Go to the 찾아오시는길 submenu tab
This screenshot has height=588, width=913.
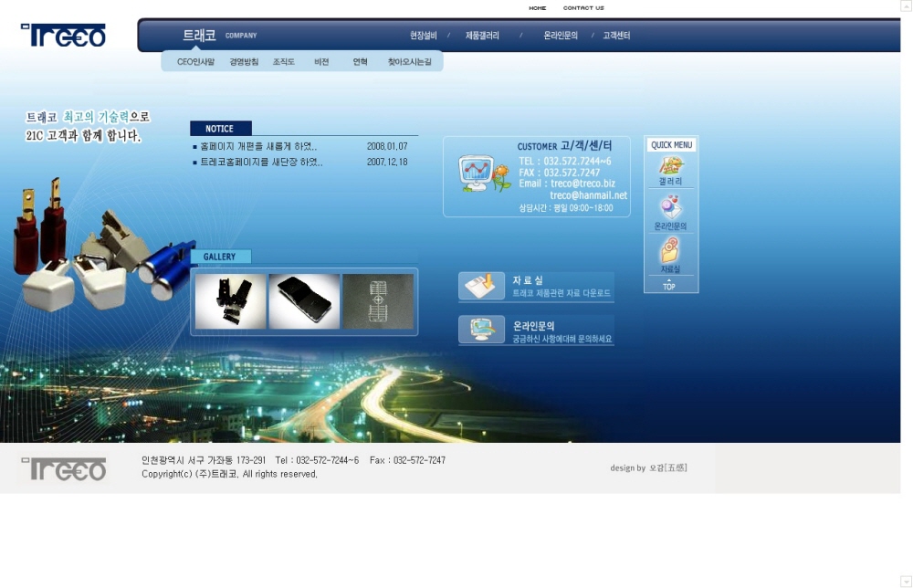(x=410, y=62)
